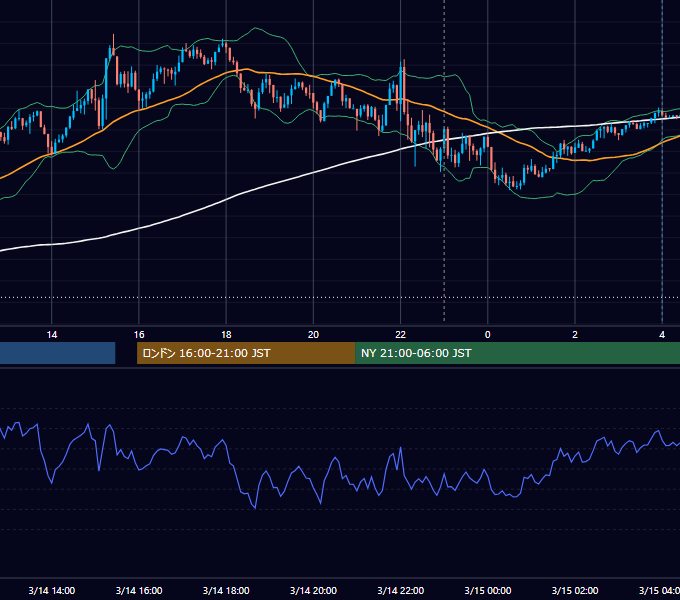680x600 pixels.
Task: Click the 3/14 22:00 date label
Action: click(x=400, y=590)
